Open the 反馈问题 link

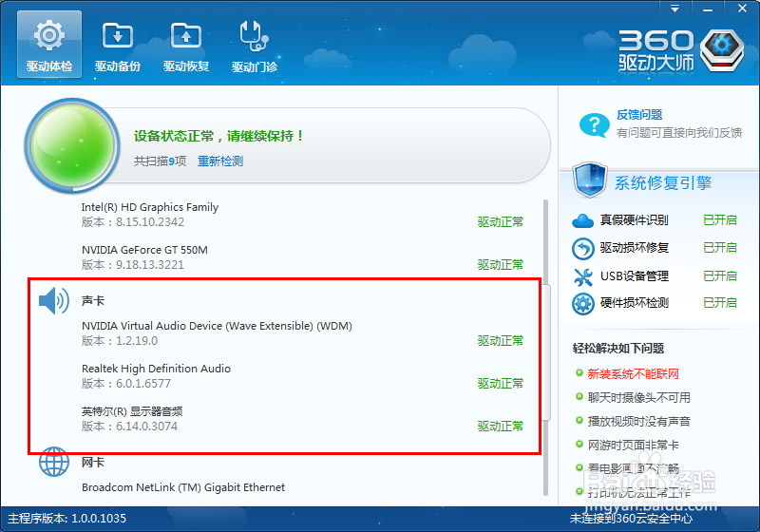pyautogui.click(x=639, y=115)
